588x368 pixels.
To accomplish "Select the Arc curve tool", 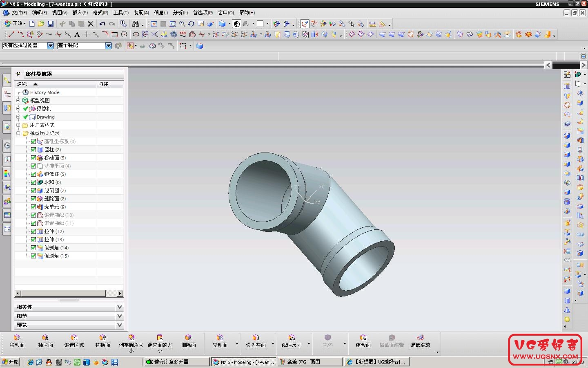I will [20, 34].
